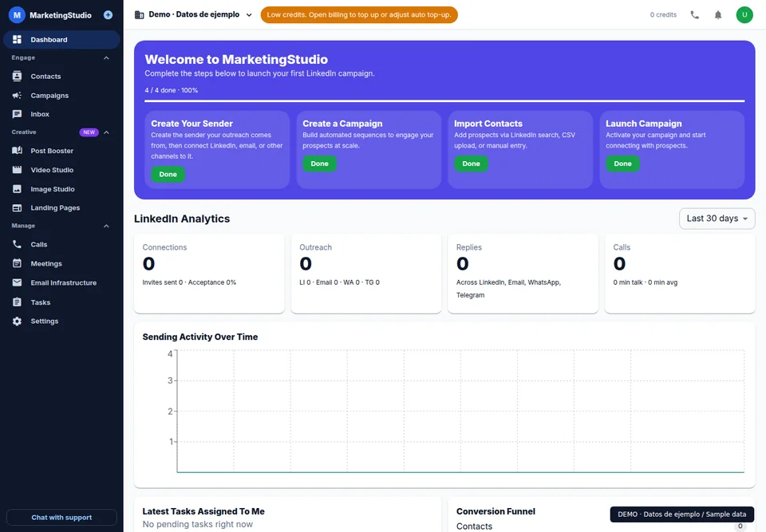Click the Low credits billing banner
The height and width of the screenshot is (532, 766).
(359, 14)
